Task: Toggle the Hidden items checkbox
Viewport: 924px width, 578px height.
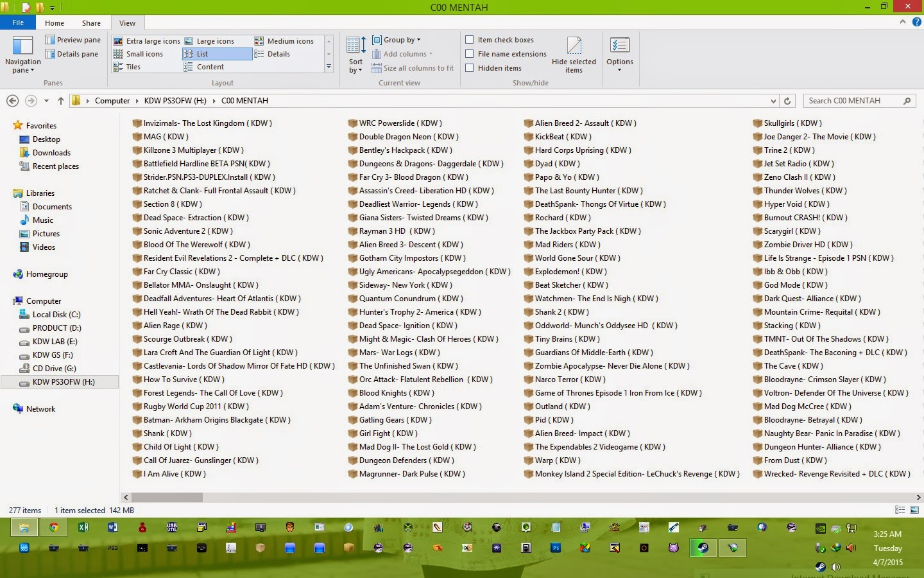Action: pyautogui.click(x=470, y=68)
